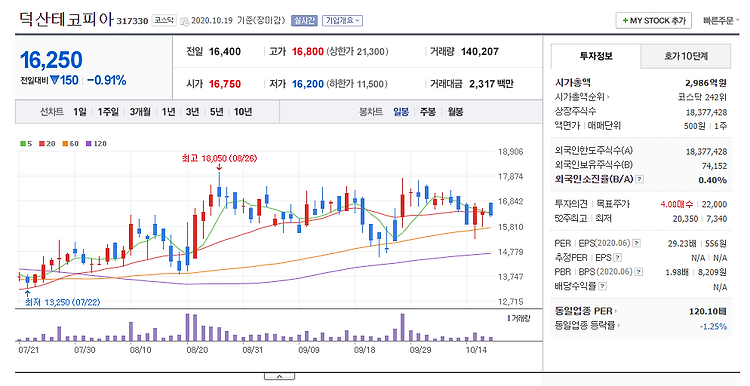Image resolution: width=750 pixels, height=386 pixels.
Task: Collapse the chart with the bottom chevron
Action: click(279, 376)
